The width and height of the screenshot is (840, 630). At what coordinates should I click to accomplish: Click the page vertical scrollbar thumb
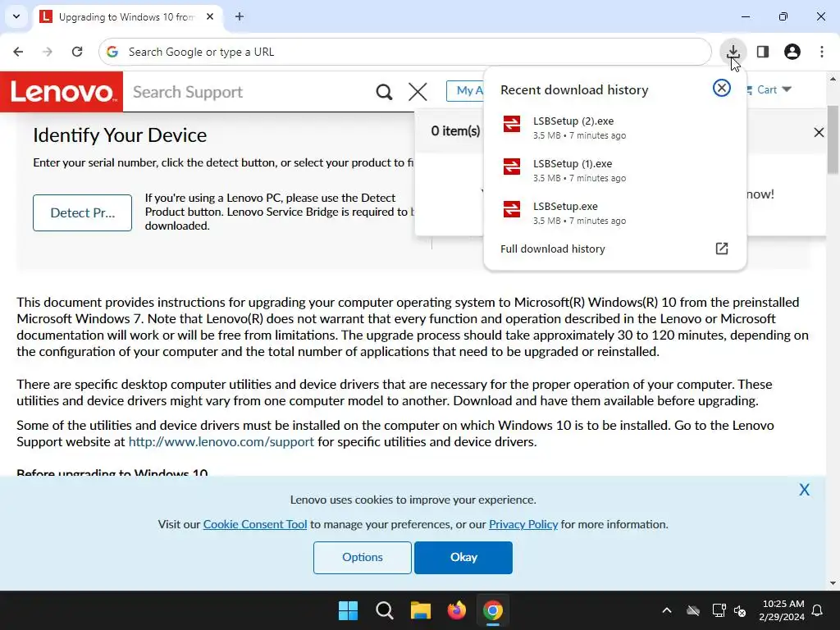(833, 140)
